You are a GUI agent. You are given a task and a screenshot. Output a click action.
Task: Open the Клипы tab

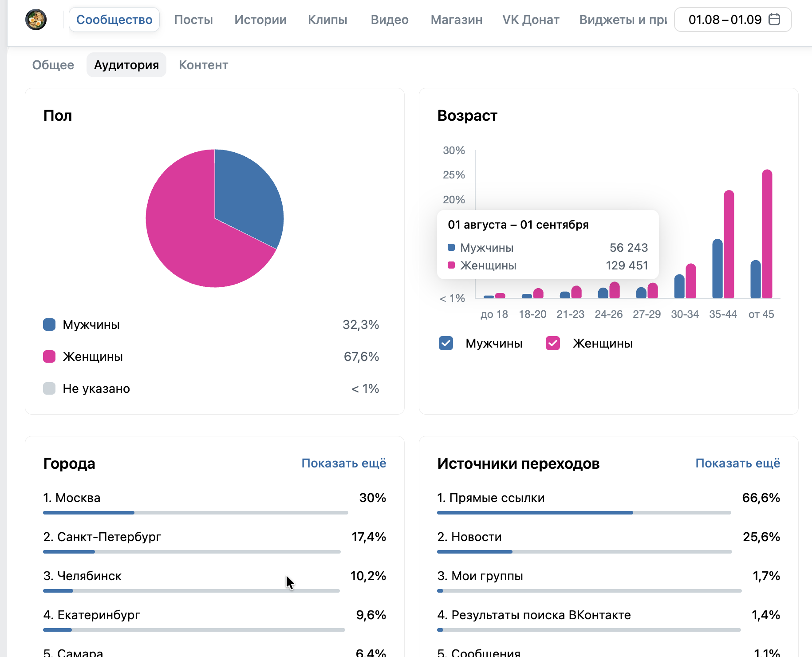pos(327,20)
